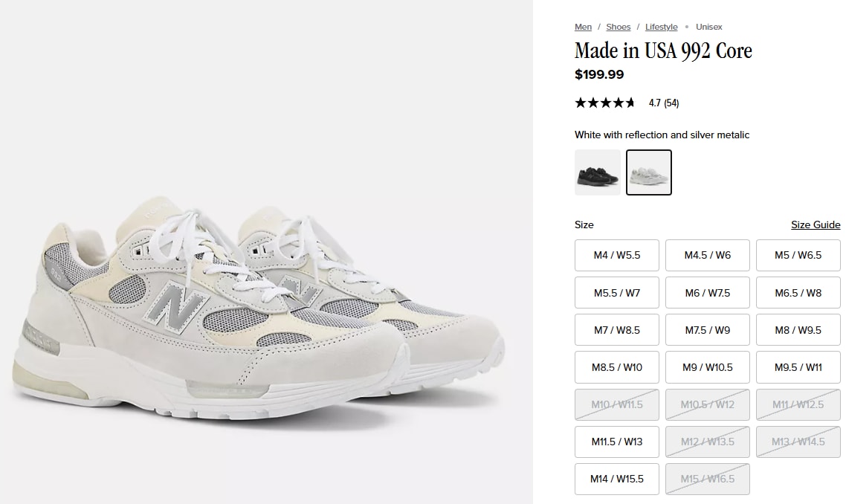Open the Men breadcrumb link
846x504 pixels.
coord(583,27)
